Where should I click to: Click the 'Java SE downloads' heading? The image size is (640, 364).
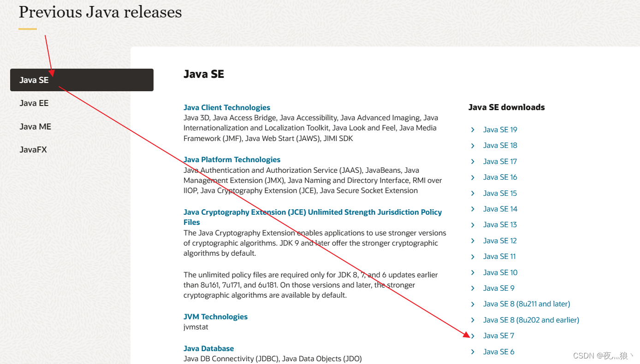(507, 107)
